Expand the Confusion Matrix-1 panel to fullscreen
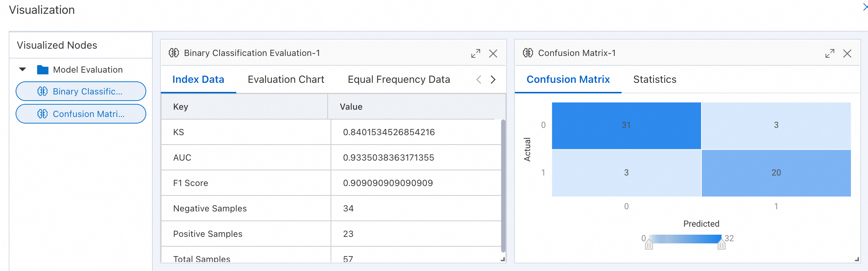This screenshot has height=271, width=868. coord(830,53)
